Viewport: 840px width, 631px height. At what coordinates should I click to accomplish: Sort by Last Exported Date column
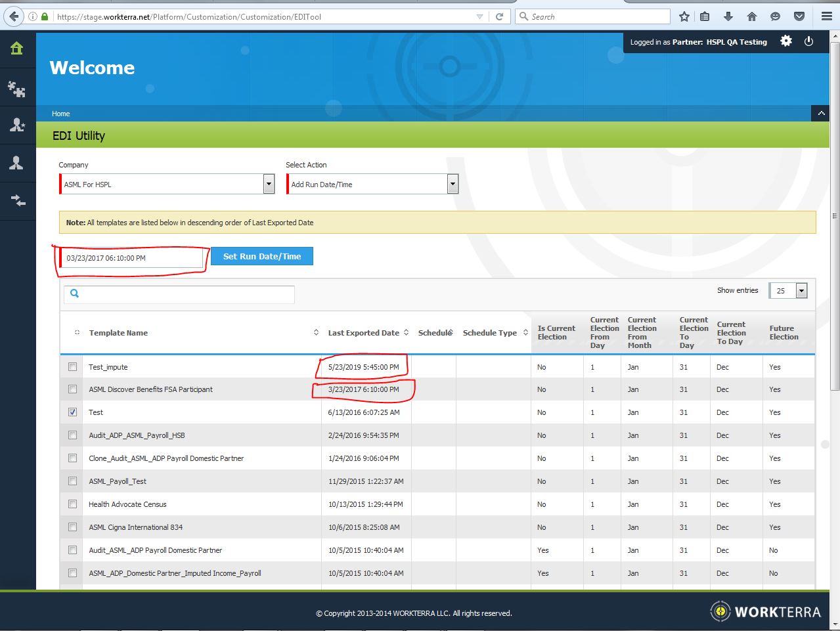pyautogui.click(x=363, y=333)
